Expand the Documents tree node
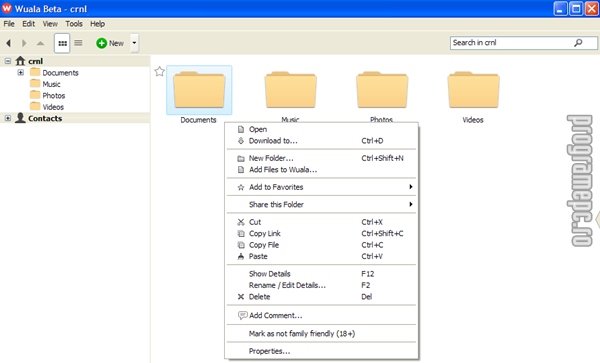 (21, 72)
